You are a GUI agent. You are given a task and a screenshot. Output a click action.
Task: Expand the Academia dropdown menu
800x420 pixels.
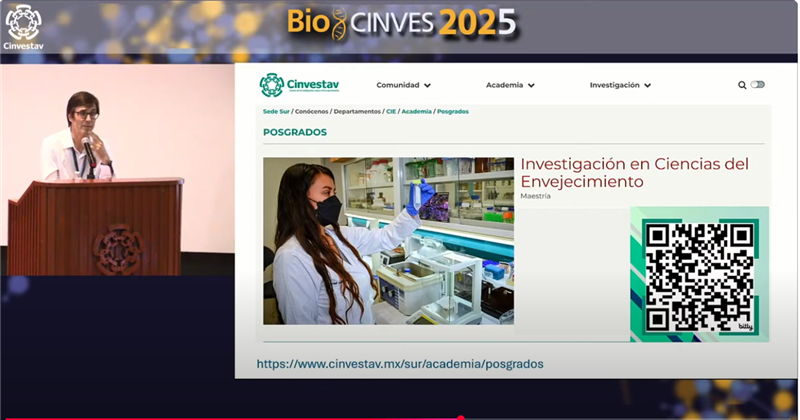[510, 85]
